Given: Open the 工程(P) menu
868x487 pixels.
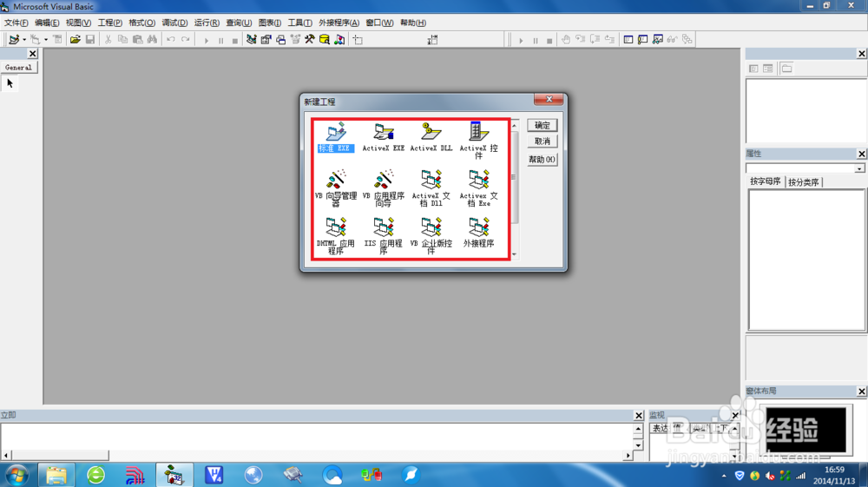Looking at the screenshot, I should (109, 23).
